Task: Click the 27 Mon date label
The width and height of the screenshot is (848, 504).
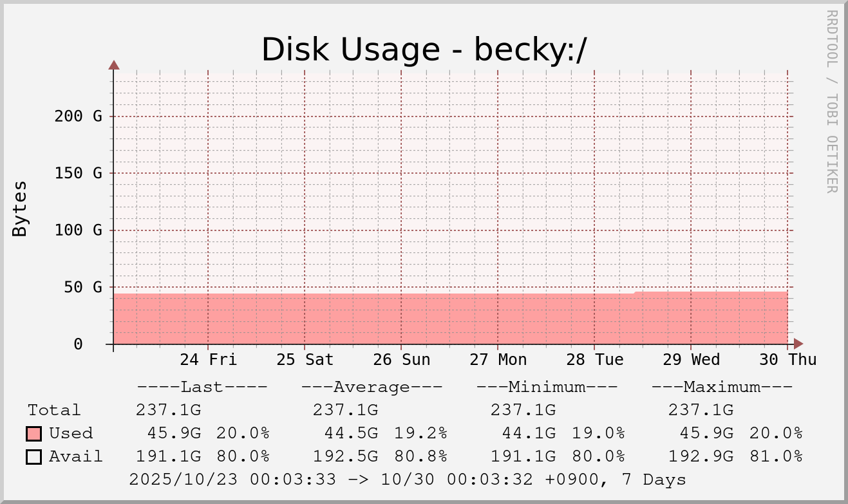Action: (498, 359)
